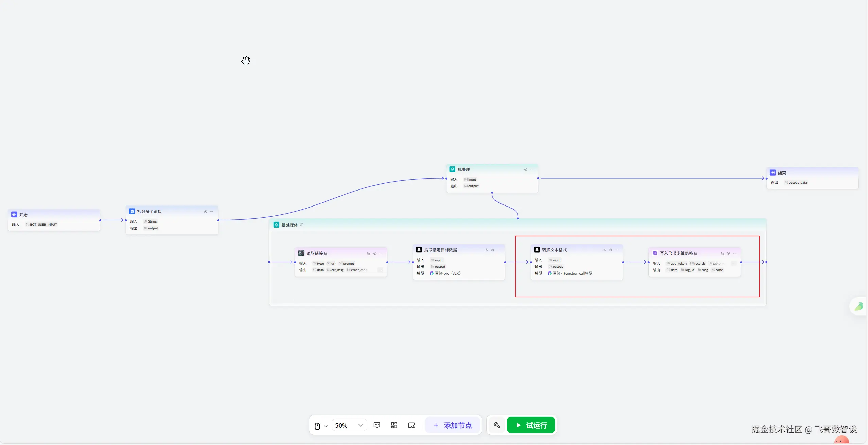Open more menu on 提取指定目标数据 node
The image size is (868, 445).
(x=499, y=250)
